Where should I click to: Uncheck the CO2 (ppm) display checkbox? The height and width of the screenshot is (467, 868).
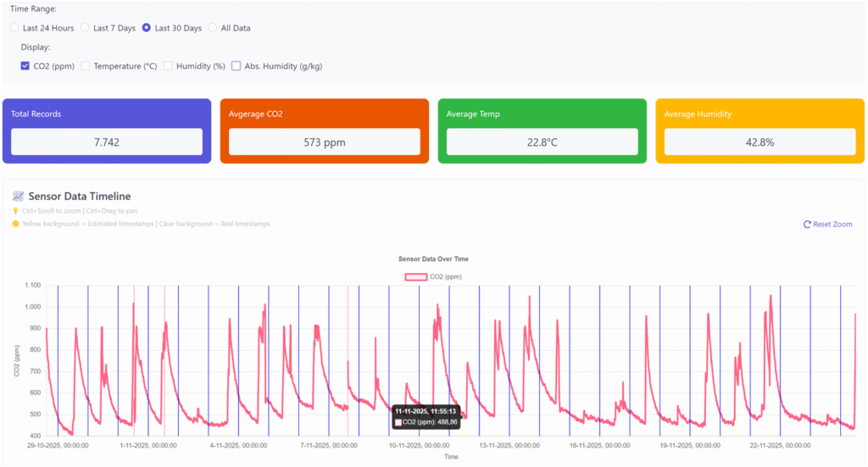[x=25, y=66]
